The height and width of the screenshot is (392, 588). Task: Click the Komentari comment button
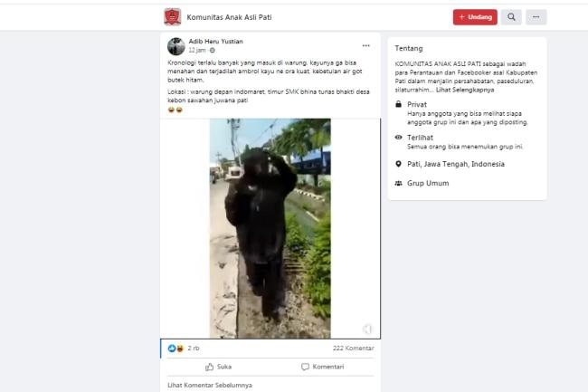coord(323,367)
